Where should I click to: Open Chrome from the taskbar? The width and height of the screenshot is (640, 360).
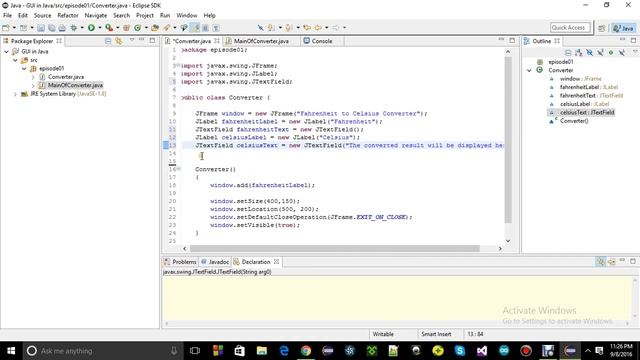(x=306, y=351)
